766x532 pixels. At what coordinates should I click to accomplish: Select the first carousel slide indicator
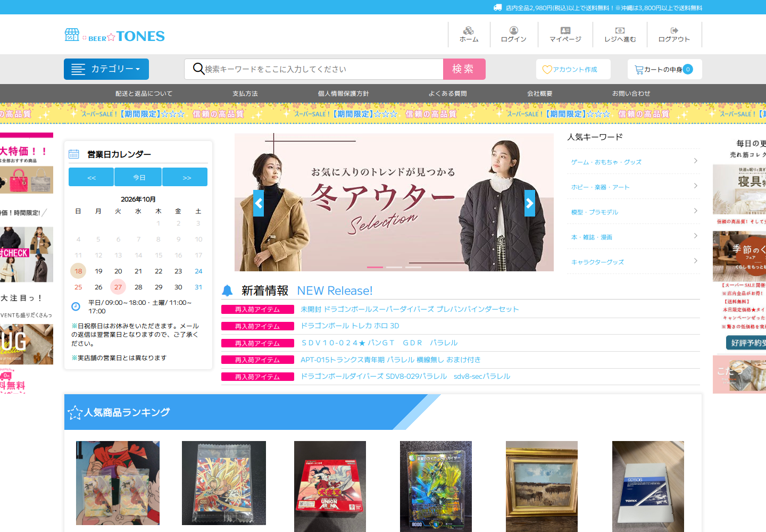click(375, 267)
